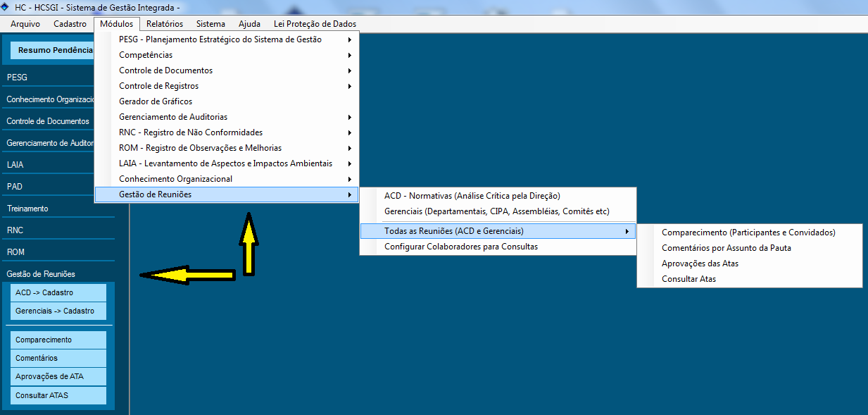Expand ROM - Registro de Observações e Melhorias
The image size is (868, 415).
227,148
